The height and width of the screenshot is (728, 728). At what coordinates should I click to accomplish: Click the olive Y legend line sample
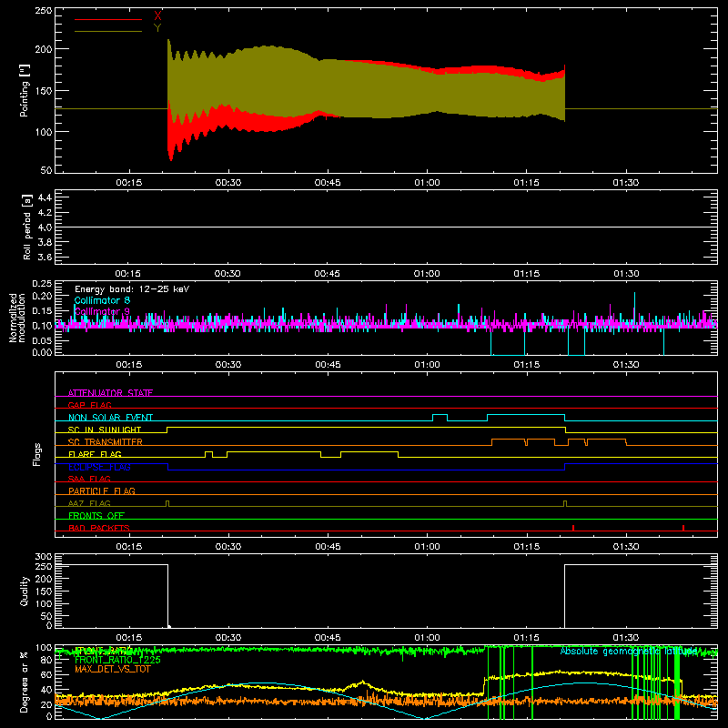(x=108, y=31)
